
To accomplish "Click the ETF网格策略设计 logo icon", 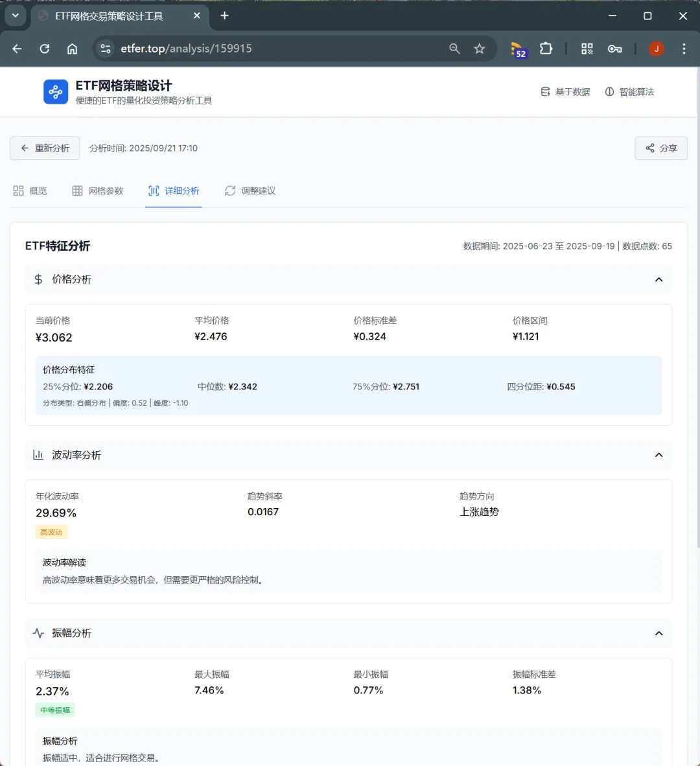I will pyautogui.click(x=56, y=91).
